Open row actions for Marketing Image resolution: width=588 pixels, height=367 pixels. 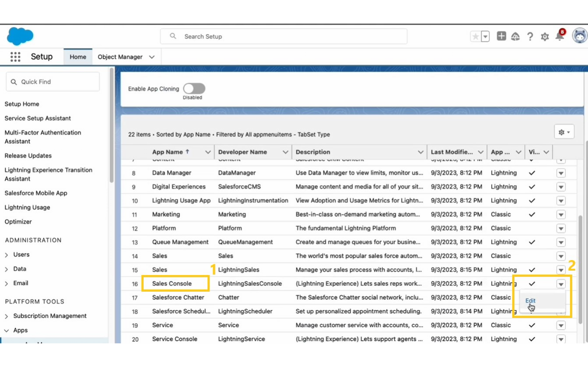[561, 215]
